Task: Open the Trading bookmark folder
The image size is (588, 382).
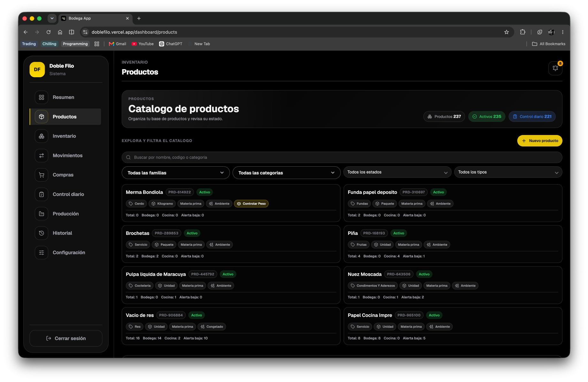Action: pos(29,44)
